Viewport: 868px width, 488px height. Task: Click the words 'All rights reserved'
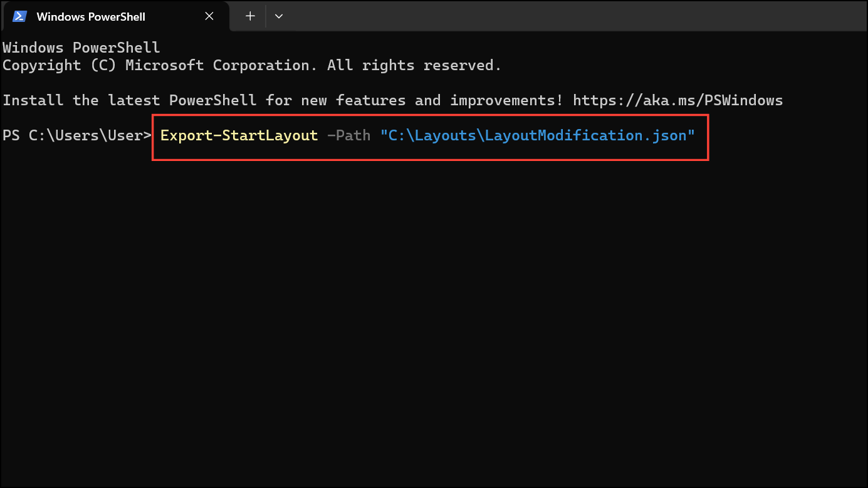(x=414, y=65)
